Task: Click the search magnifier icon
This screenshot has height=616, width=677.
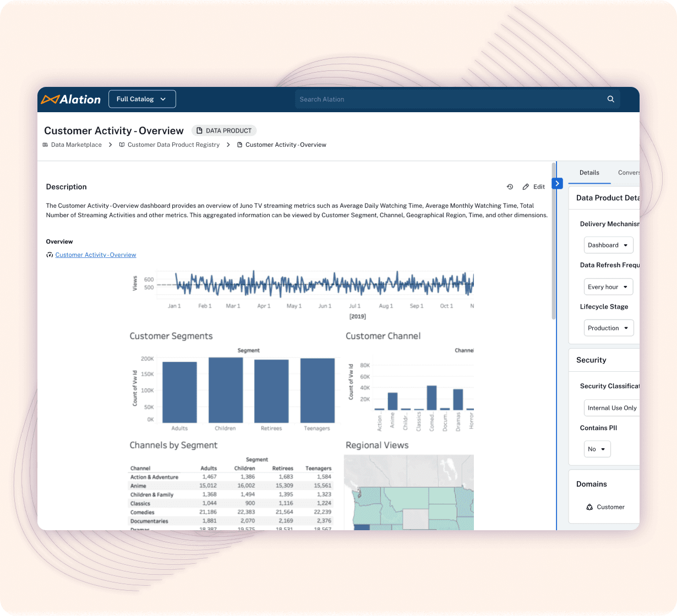Action: tap(610, 99)
